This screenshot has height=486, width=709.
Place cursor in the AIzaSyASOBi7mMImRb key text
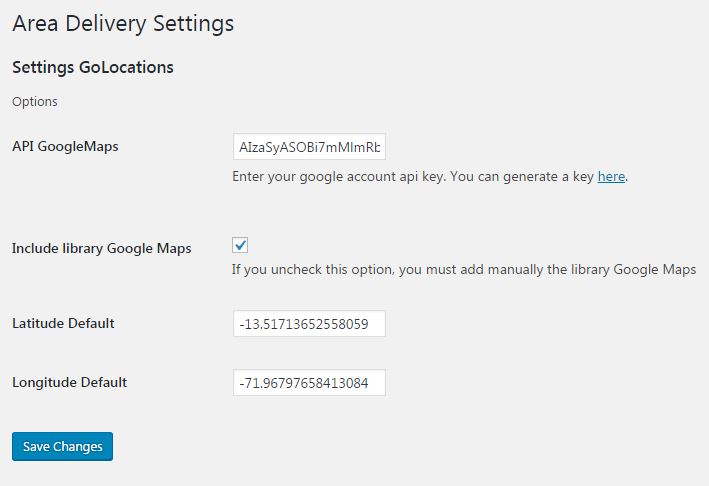[x=309, y=147]
